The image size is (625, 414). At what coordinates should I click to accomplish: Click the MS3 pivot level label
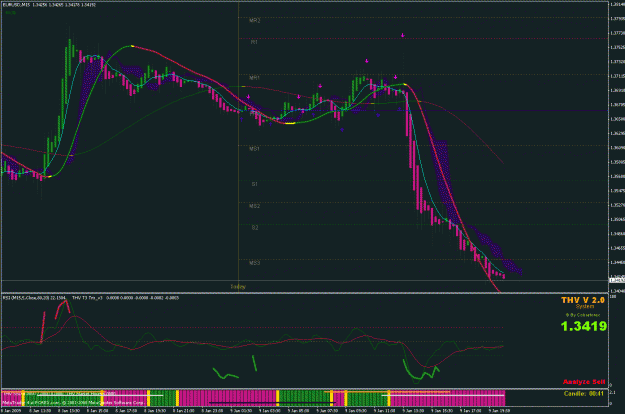[254, 263]
